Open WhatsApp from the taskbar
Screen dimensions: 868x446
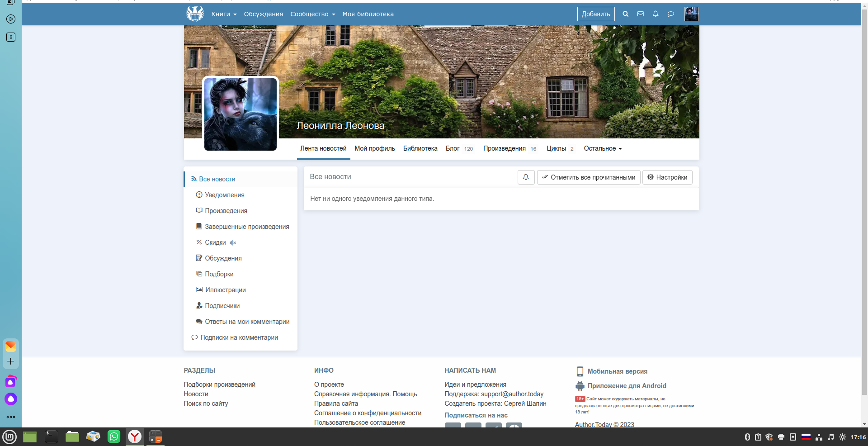[114, 437]
